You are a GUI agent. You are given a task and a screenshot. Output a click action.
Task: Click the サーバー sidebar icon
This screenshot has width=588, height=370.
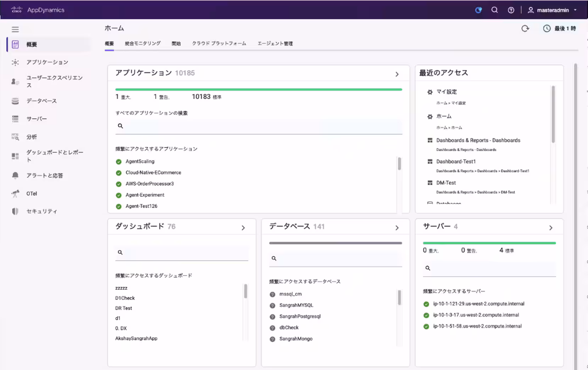point(15,119)
